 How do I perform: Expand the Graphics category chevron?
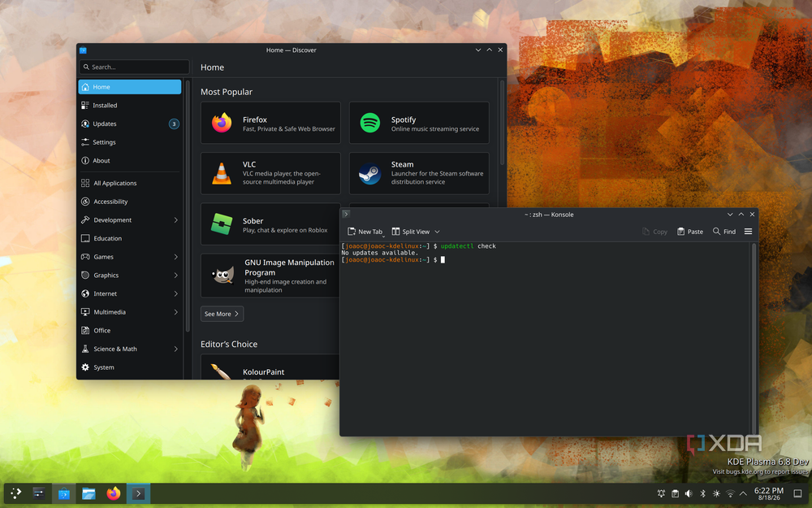point(175,276)
